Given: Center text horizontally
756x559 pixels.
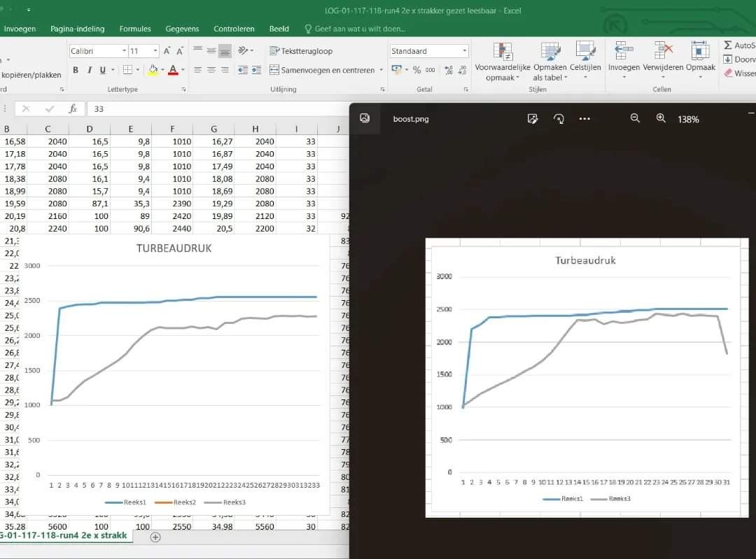Looking at the screenshot, I should 211,70.
